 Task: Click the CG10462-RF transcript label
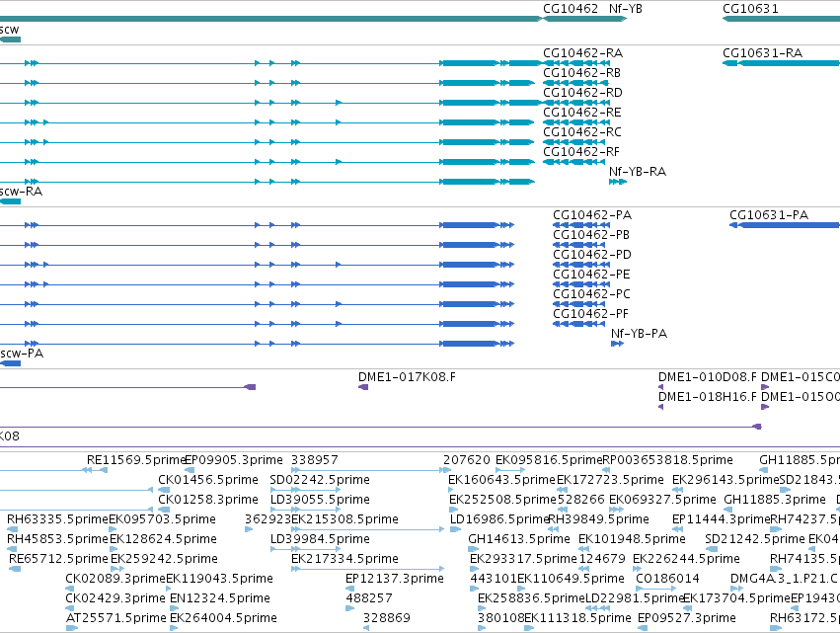581,152
